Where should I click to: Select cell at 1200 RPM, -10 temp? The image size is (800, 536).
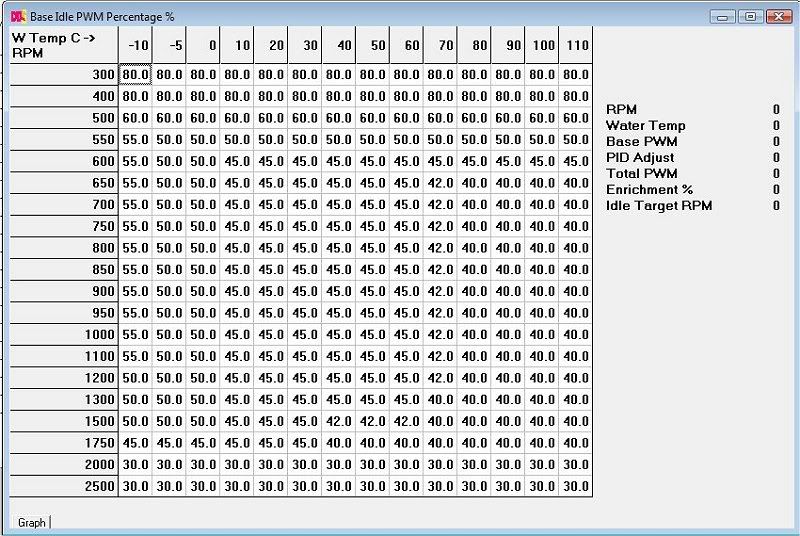coord(135,378)
